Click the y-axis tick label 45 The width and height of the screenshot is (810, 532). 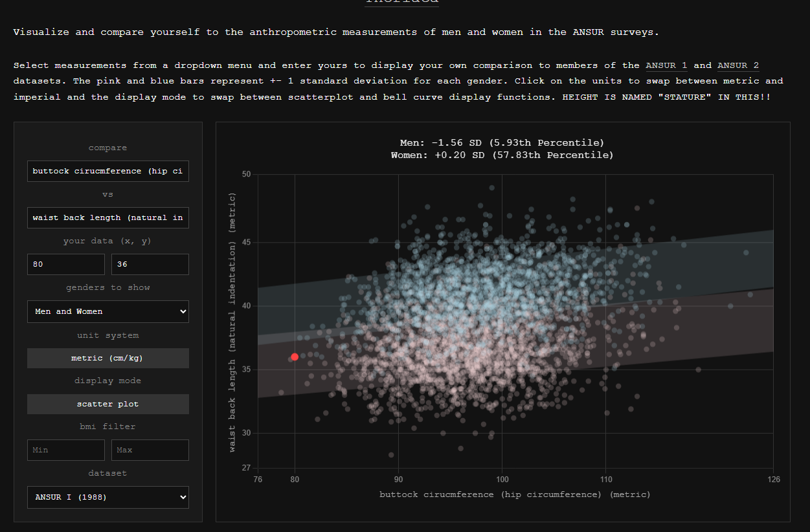point(246,243)
